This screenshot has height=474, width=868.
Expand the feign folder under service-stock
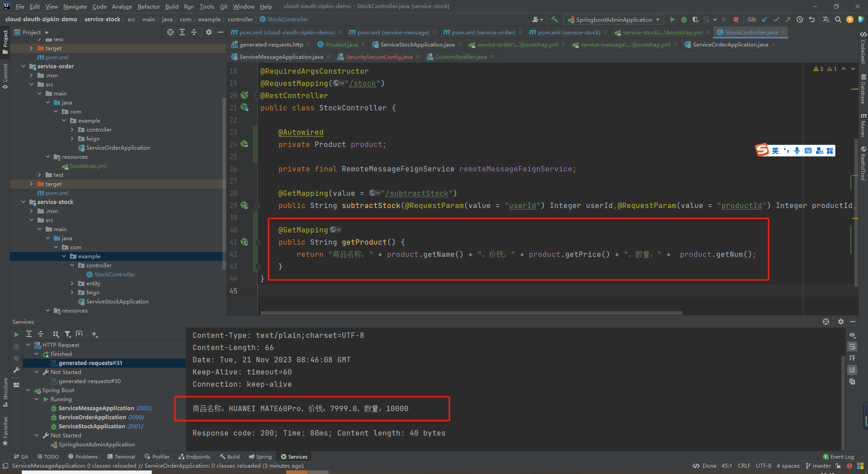[72, 292]
